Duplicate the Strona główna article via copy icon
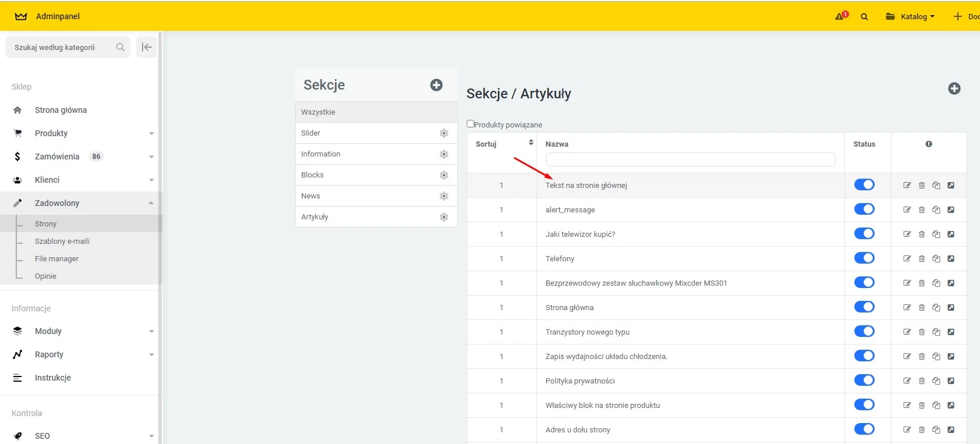This screenshot has width=980, height=444. point(936,307)
